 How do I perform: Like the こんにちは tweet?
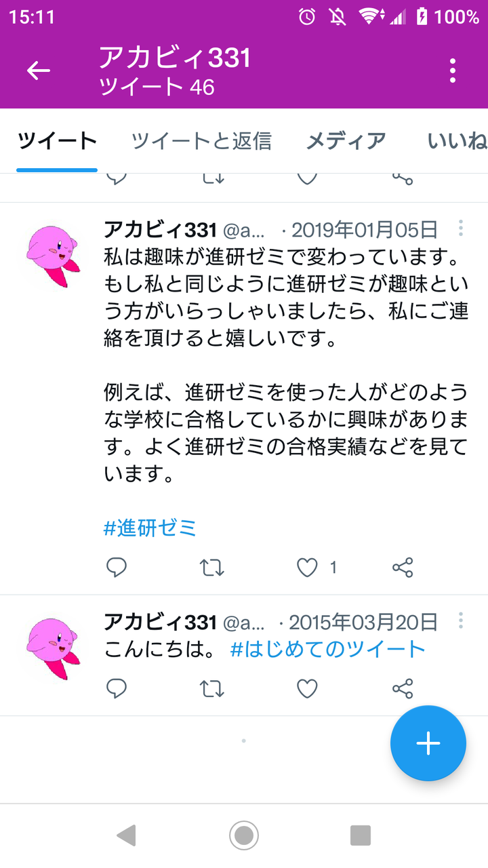point(308,689)
